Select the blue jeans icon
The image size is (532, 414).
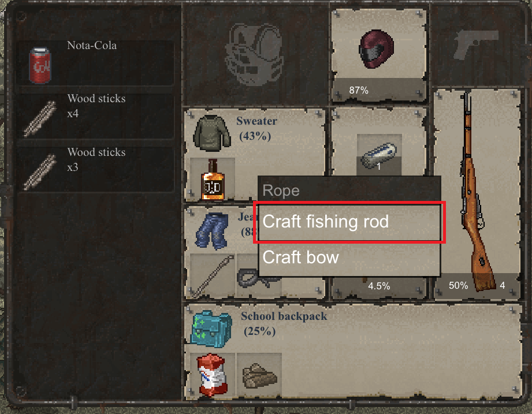click(211, 231)
